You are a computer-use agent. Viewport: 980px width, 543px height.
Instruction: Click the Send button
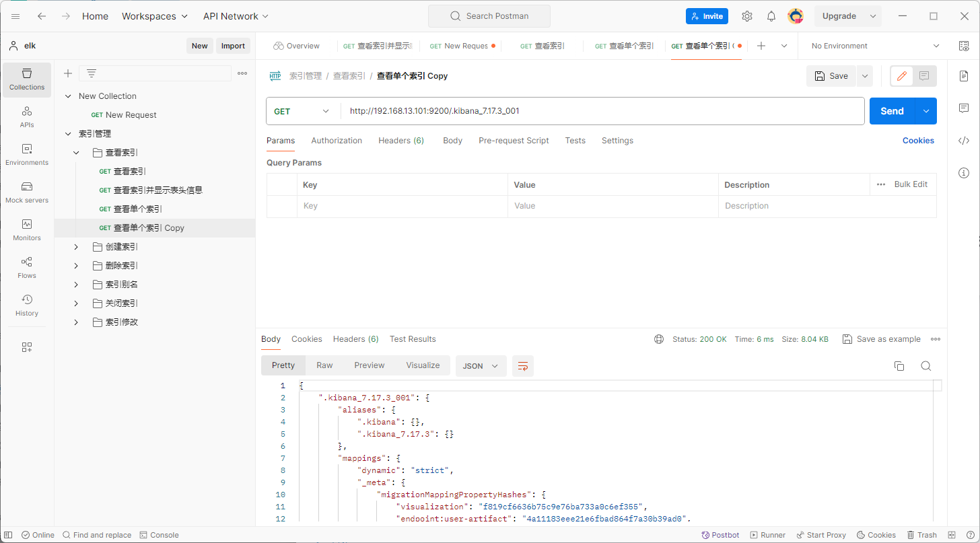[x=892, y=111]
